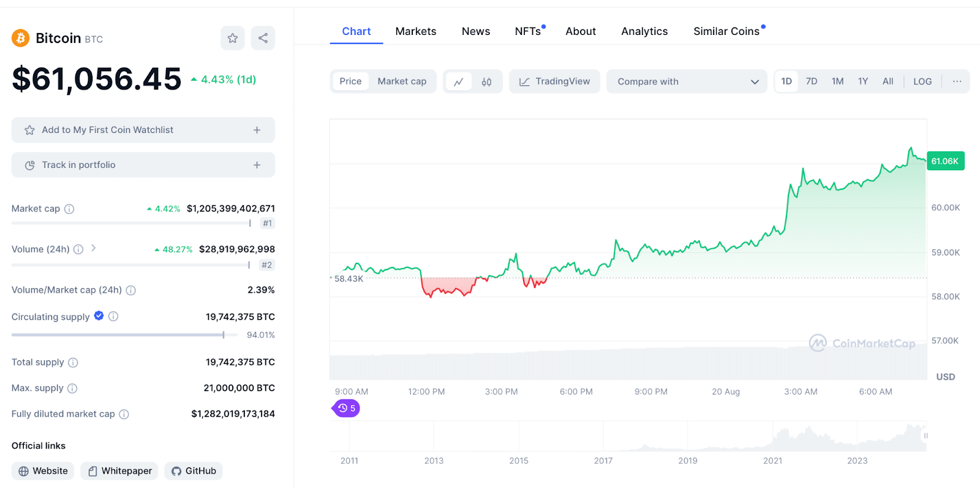Click the historical range selector mini chart
Image resolution: width=980 pixels, height=489 pixels.
[x=628, y=436]
